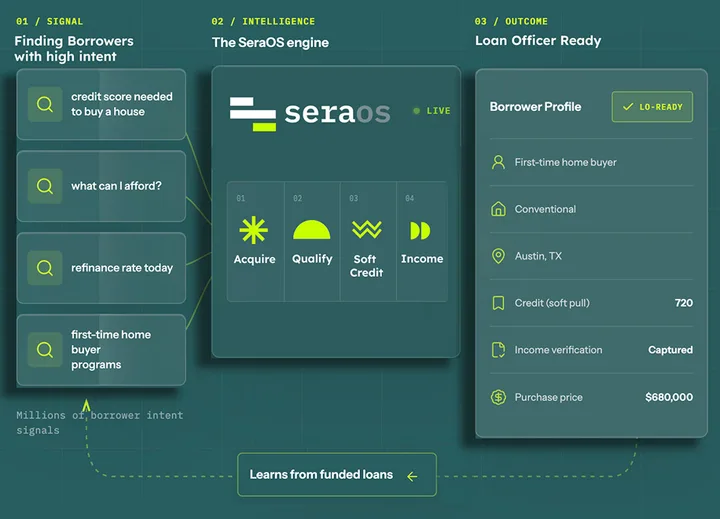This screenshot has width=720, height=519.
Task: Select the Acquire asterisk icon
Action: (253, 230)
